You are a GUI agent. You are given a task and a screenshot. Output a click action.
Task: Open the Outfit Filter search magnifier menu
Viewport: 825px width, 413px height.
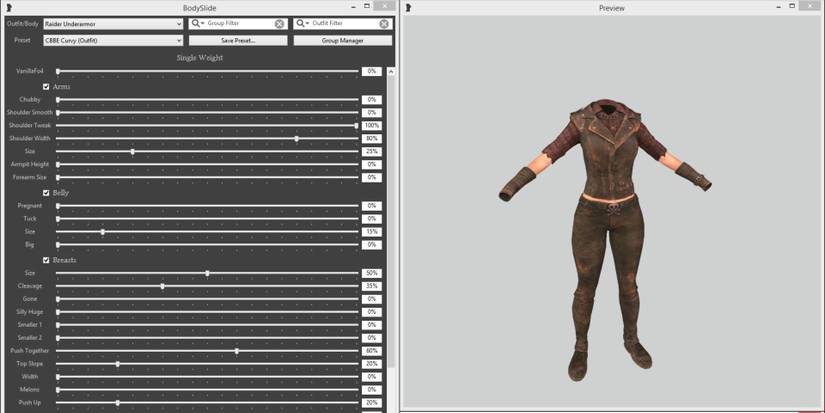pos(303,24)
